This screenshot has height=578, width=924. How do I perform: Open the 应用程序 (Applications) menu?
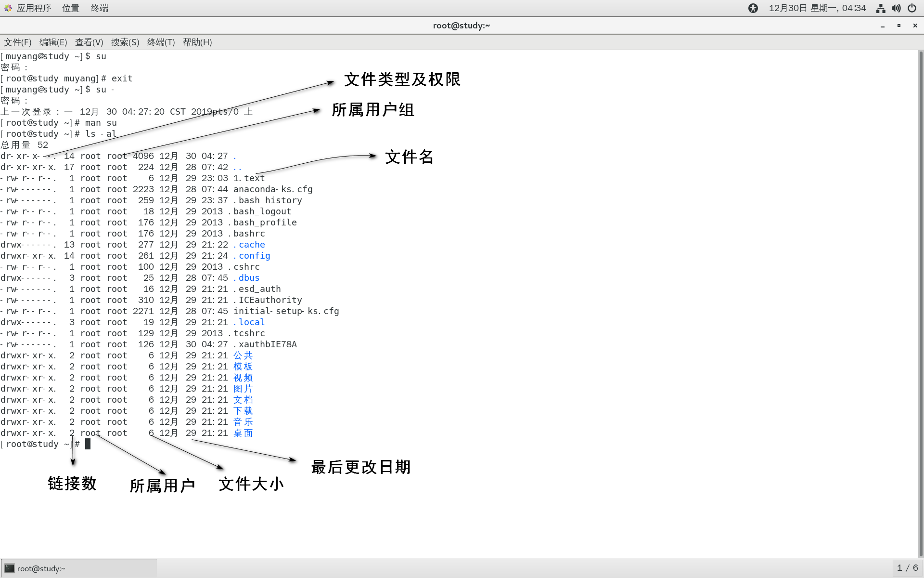(34, 8)
